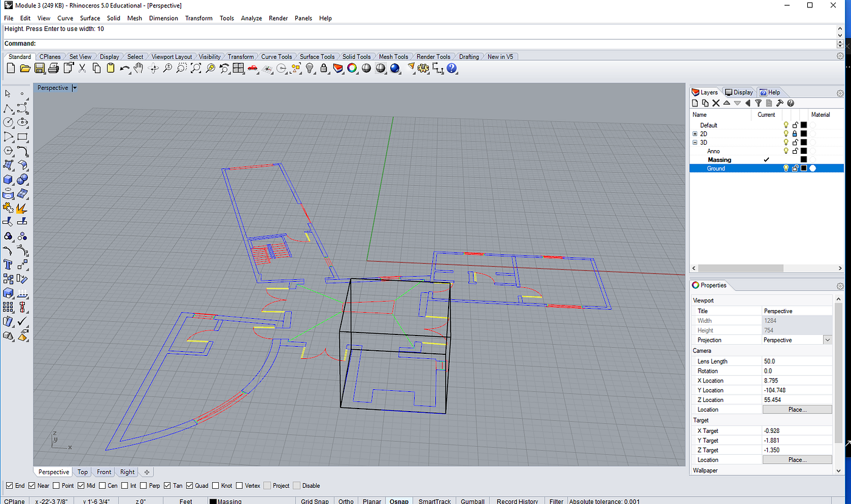Toggle Gumball in status bar
Screen dimensions: 851x504
tap(472, 501)
